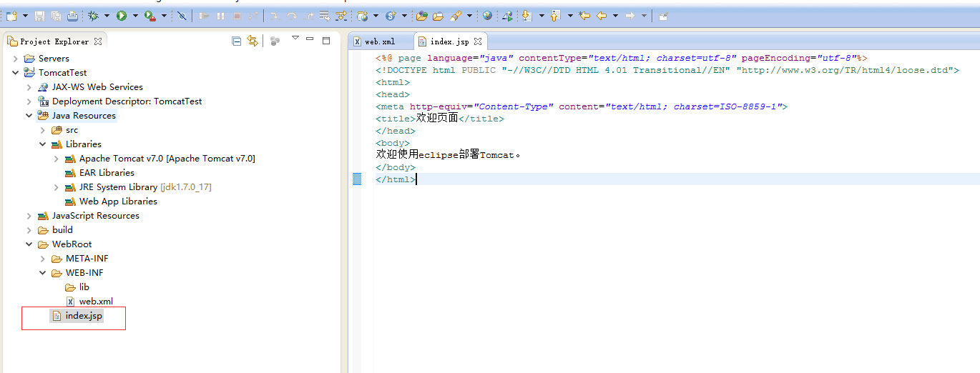This screenshot has width=980, height=373.
Task: Click the green Run button icon
Action: tap(122, 16)
